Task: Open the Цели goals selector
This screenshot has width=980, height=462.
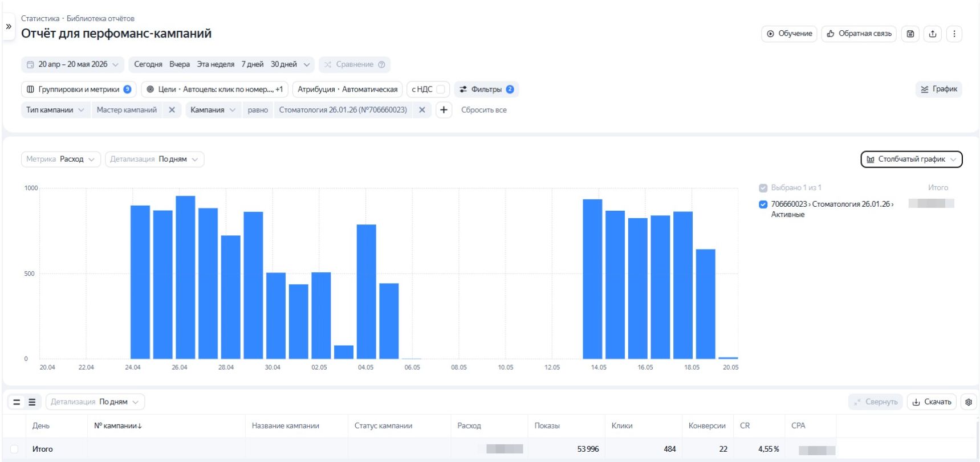Action: pyautogui.click(x=214, y=89)
